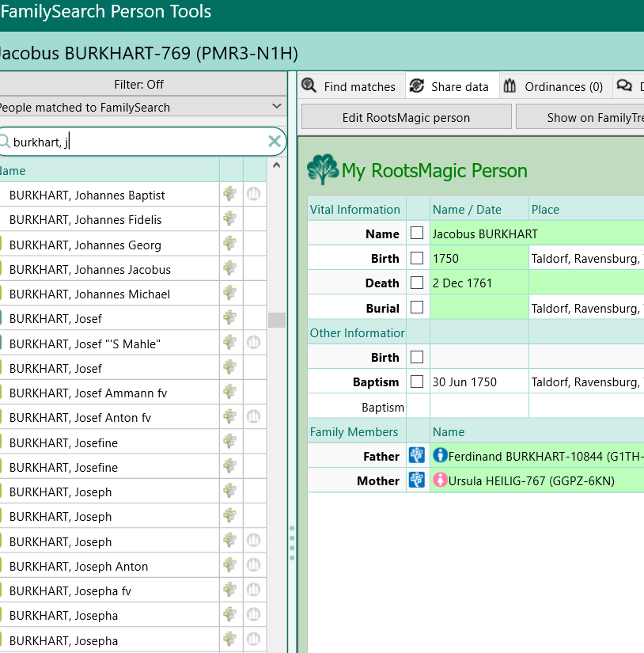Switch to the Share data tab
Screen dimensions: 644x653
453,86
